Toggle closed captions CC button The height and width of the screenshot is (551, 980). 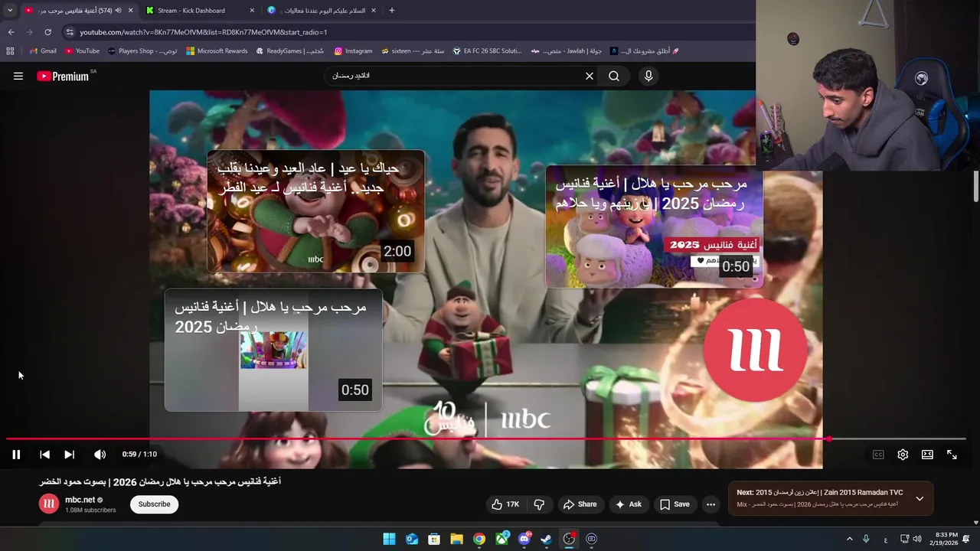pyautogui.click(x=878, y=455)
